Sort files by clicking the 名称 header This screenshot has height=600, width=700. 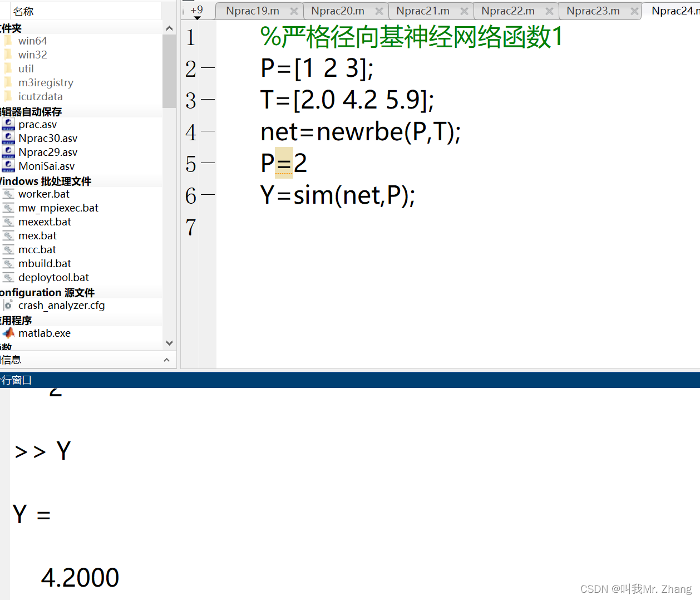coord(23,11)
